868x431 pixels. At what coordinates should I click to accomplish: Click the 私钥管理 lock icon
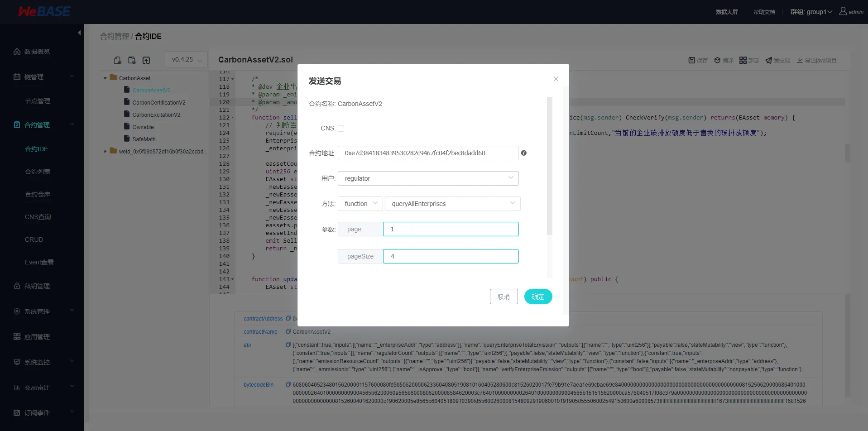click(17, 286)
